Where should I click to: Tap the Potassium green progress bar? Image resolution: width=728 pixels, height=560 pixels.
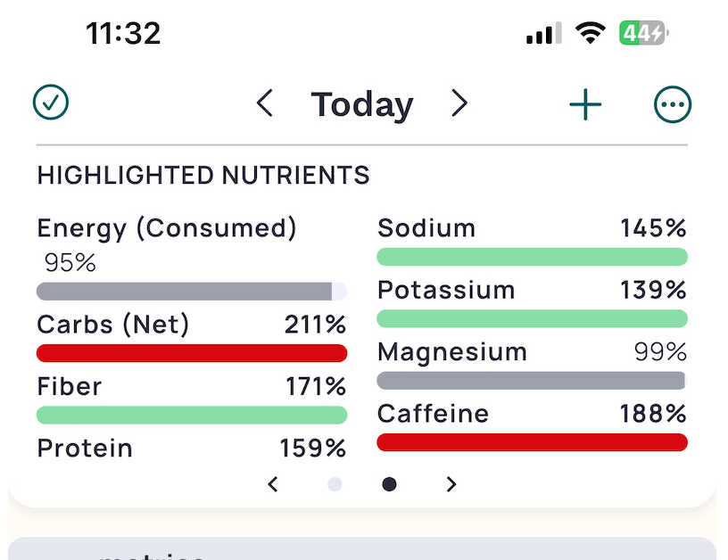coord(532,318)
